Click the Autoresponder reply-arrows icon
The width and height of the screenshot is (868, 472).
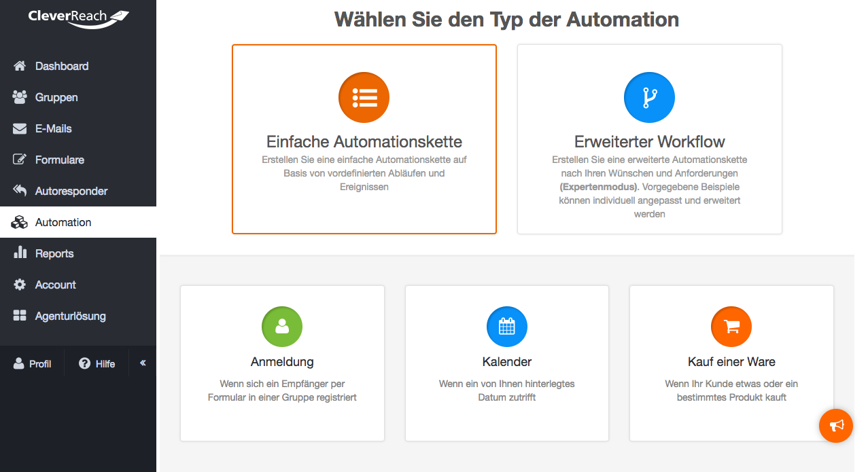(20, 191)
